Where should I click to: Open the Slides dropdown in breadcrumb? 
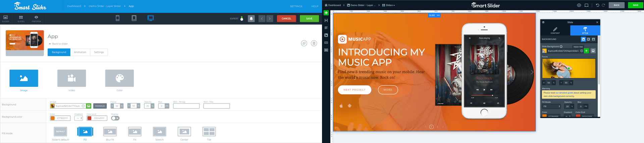click(x=388, y=5)
